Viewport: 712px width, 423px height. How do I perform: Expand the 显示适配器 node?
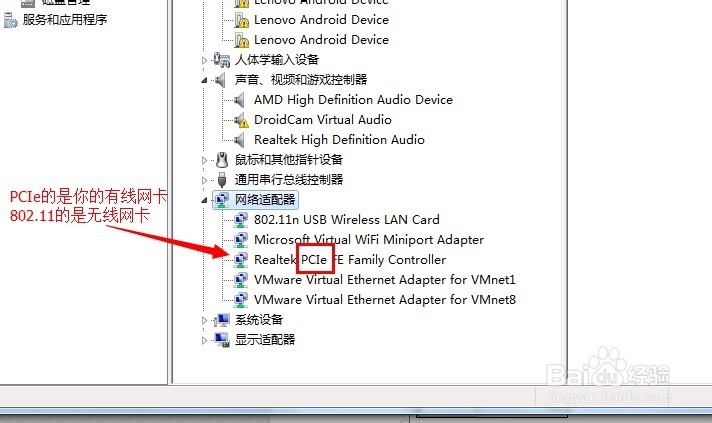point(204,340)
